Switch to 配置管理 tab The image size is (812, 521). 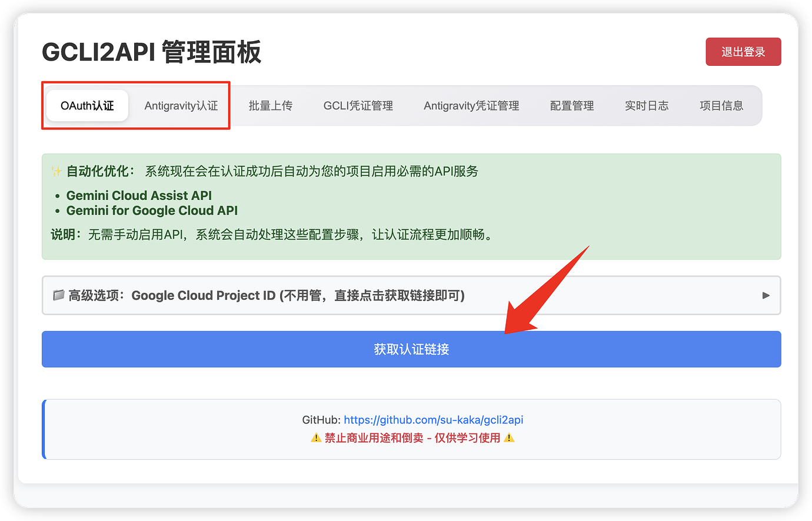pyautogui.click(x=572, y=106)
